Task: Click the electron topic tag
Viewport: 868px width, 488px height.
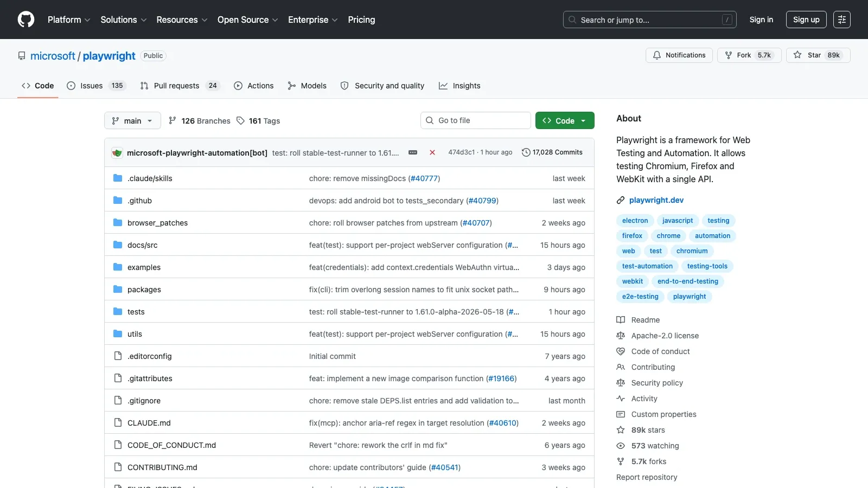Action: click(x=635, y=221)
